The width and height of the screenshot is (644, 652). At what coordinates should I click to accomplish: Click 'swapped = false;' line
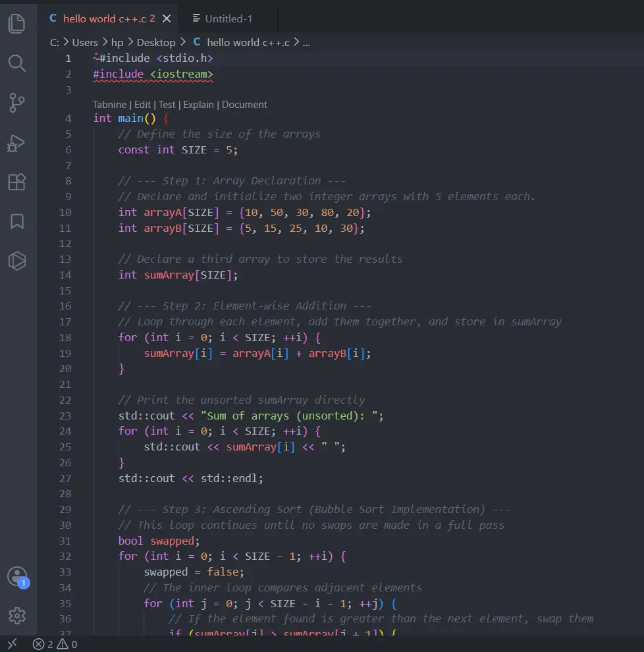(x=194, y=572)
